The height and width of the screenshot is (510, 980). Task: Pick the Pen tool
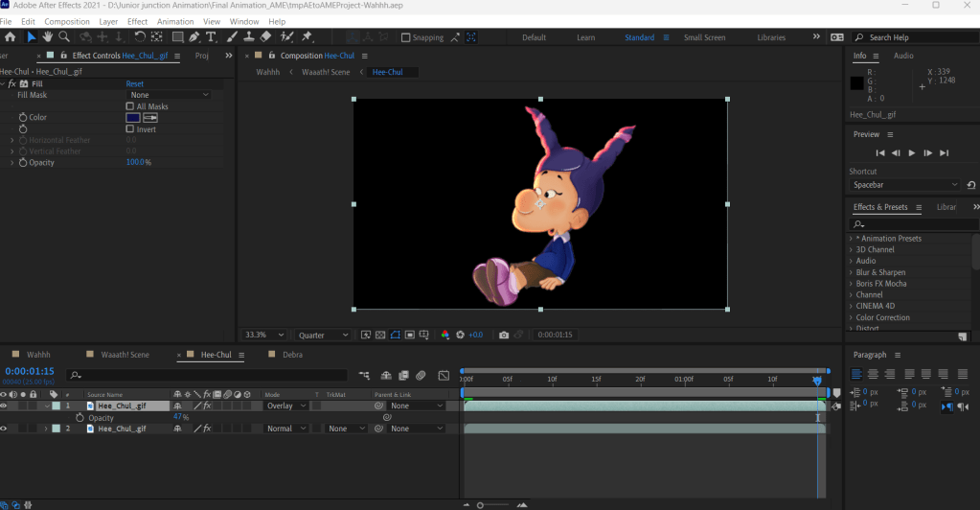click(x=194, y=37)
